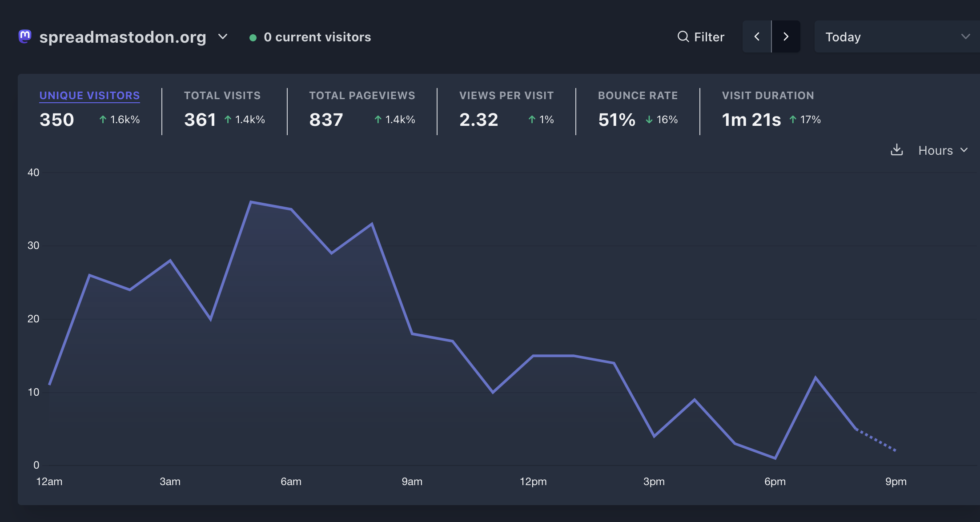Click the 837 total pageviews value
The height and width of the screenshot is (522, 980).
click(x=326, y=120)
